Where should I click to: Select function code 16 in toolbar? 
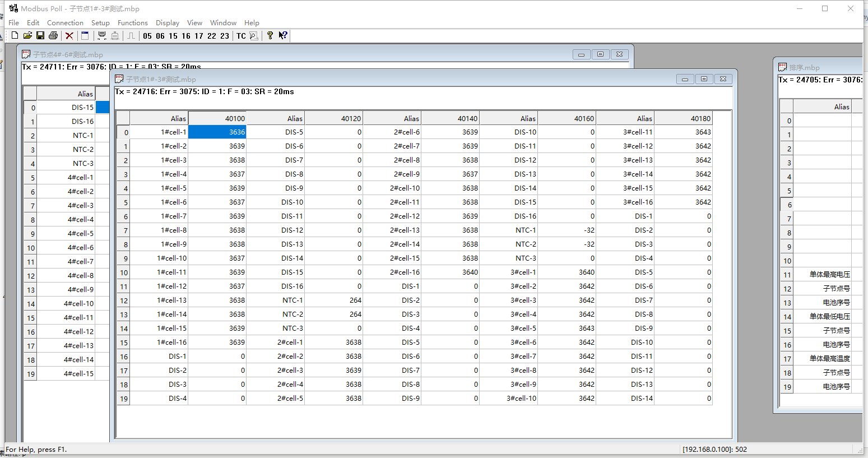coord(186,36)
